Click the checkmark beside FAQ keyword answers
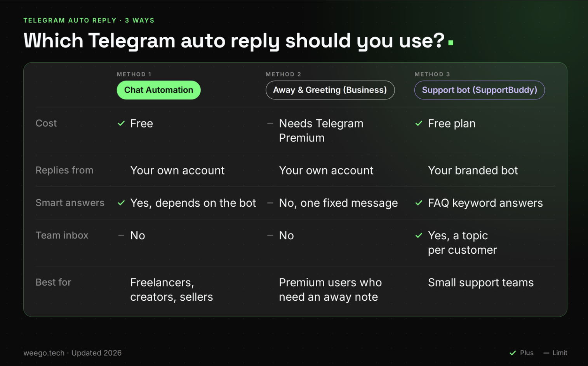The width and height of the screenshot is (588, 366). click(x=419, y=203)
